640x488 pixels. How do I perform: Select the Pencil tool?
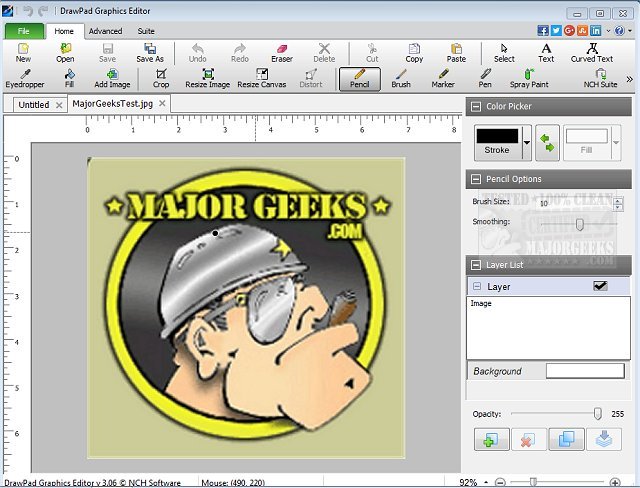tap(360, 79)
